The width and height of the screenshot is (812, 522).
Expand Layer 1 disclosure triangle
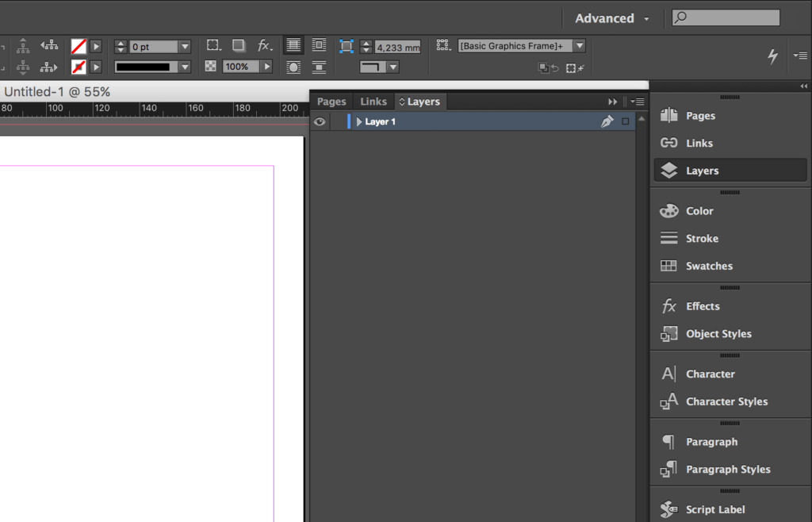359,121
